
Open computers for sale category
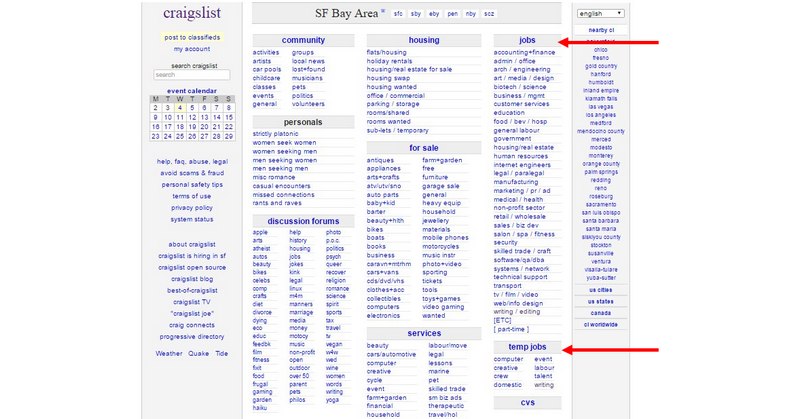pyautogui.click(x=383, y=307)
